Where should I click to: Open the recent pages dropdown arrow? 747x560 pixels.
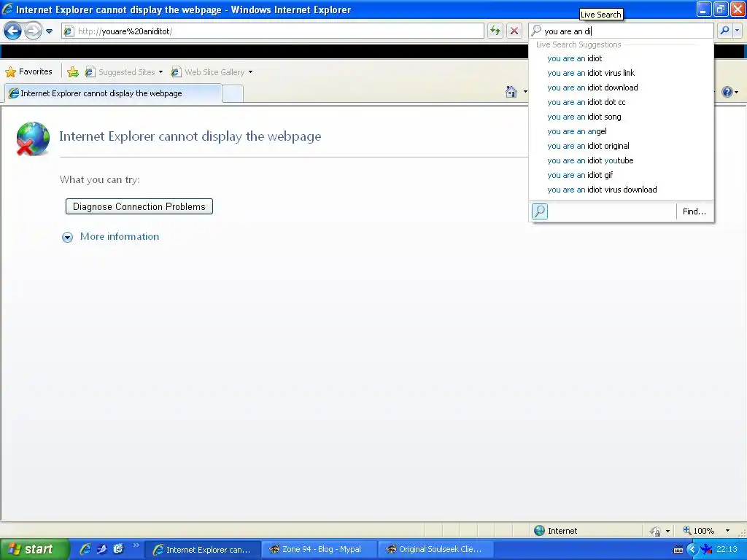click(x=49, y=31)
